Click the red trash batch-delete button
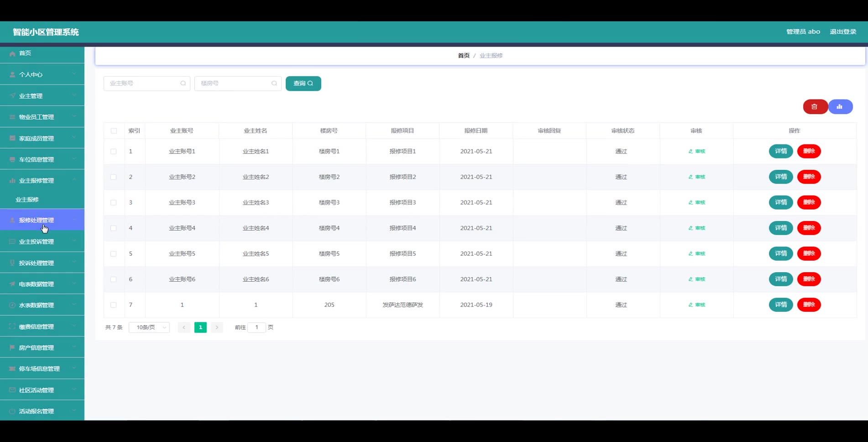This screenshot has height=442, width=868. [815, 106]
